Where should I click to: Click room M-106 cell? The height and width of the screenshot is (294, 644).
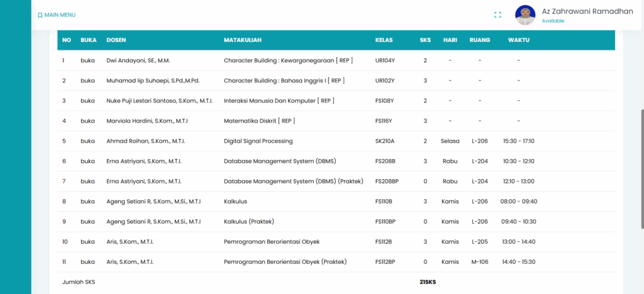click(x=479, y=262)
